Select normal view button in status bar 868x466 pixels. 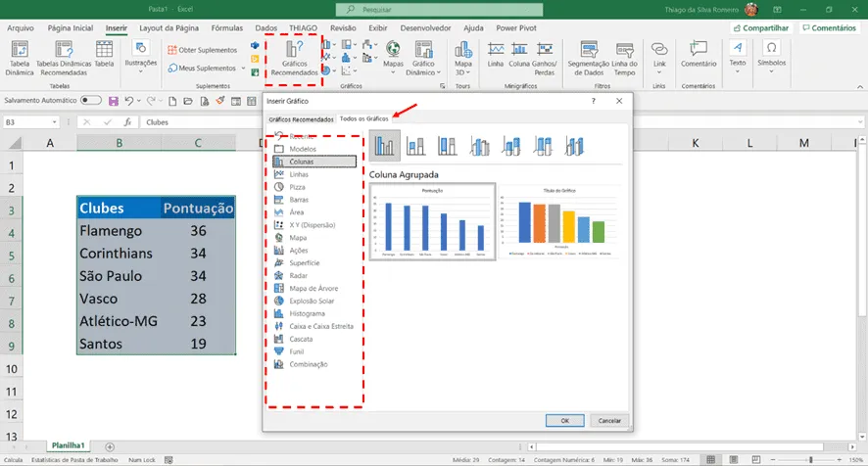click(x=711, y=460)
